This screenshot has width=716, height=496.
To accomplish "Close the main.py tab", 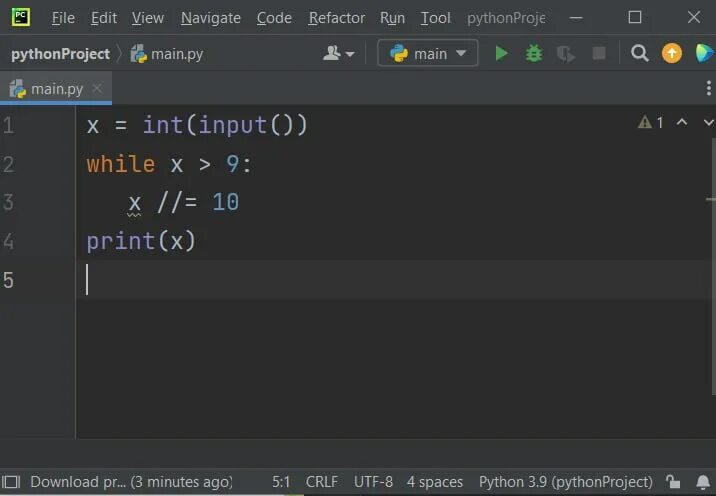I will click(x=97, y=88).
